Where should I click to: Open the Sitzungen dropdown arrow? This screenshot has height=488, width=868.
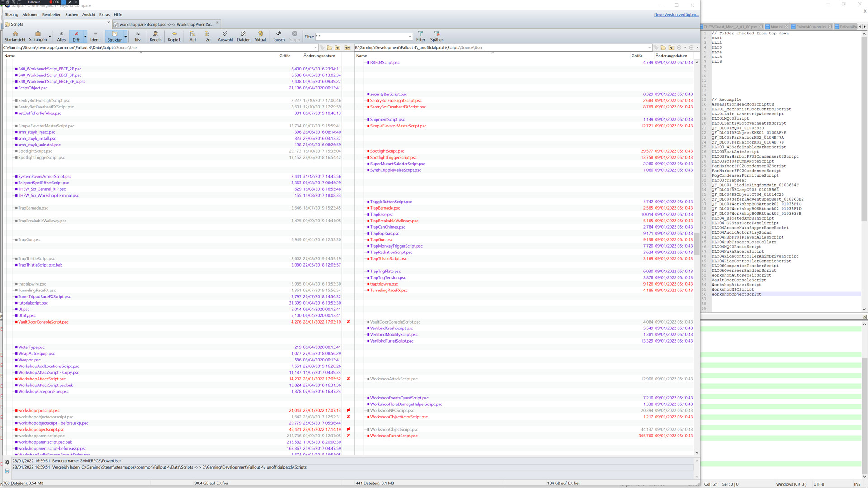coord(50,37)
